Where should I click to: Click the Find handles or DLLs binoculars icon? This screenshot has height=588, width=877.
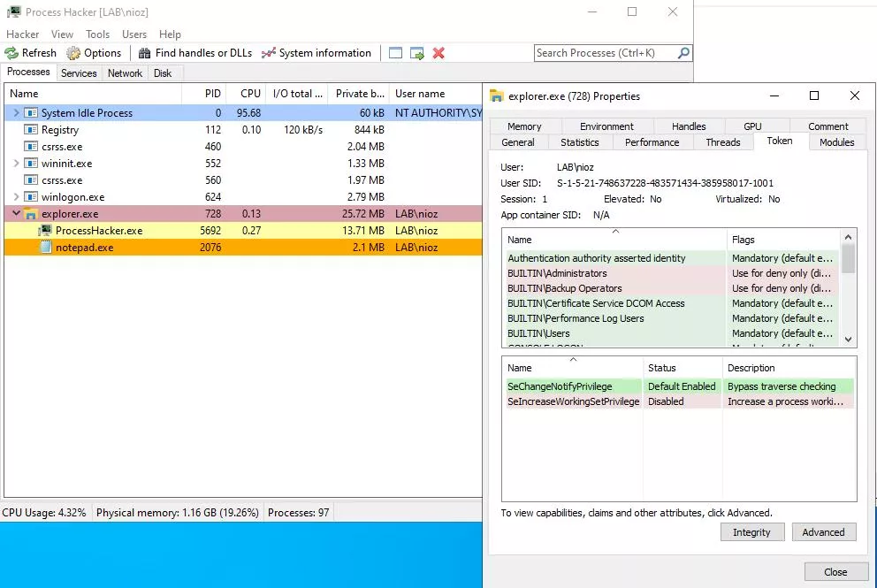(x=141, y=52)
